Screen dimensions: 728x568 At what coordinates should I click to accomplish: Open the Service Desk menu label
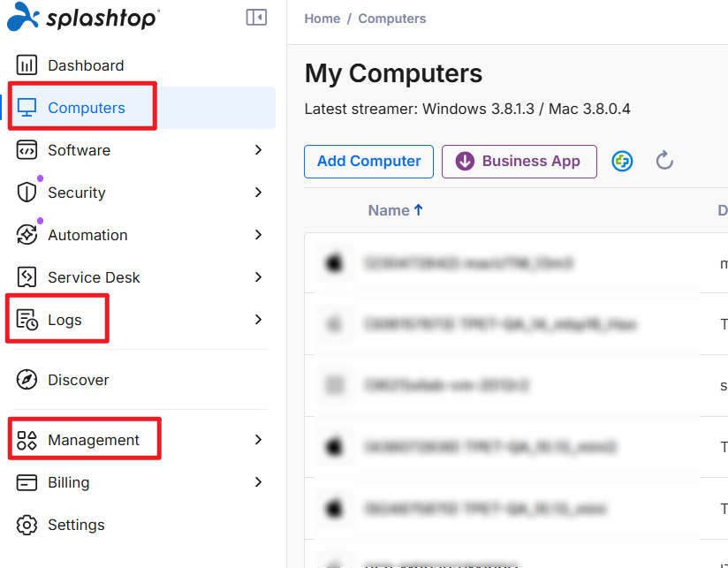pyautogui.click(x=94, y=277)
